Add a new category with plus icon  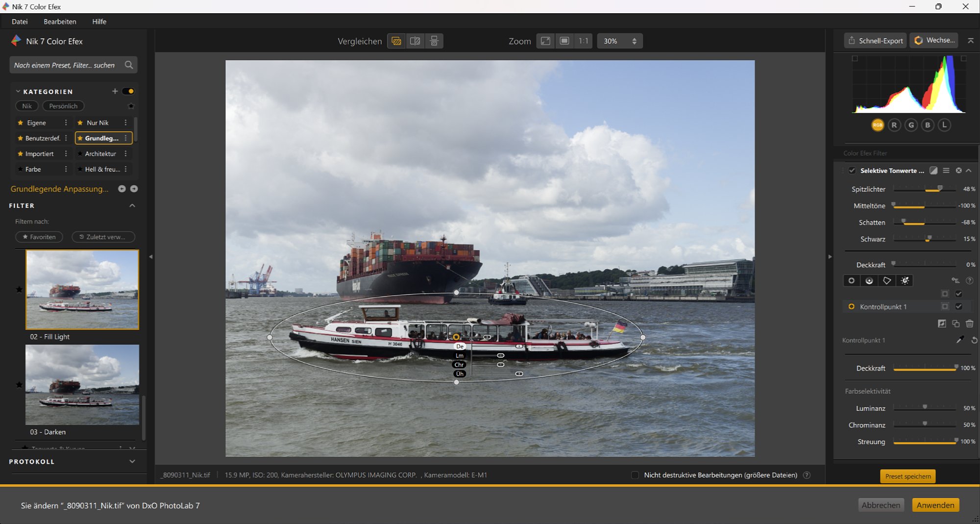pos(115,91)
